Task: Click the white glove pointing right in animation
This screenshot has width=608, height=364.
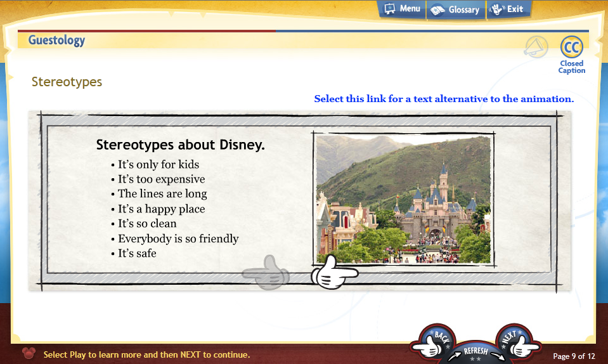Action: (333, 272)
